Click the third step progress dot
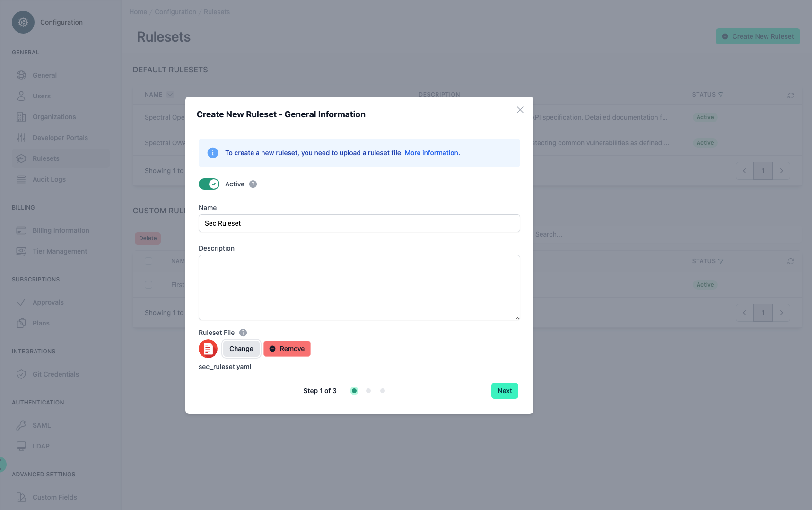812x510 pixels. (383, 391)
